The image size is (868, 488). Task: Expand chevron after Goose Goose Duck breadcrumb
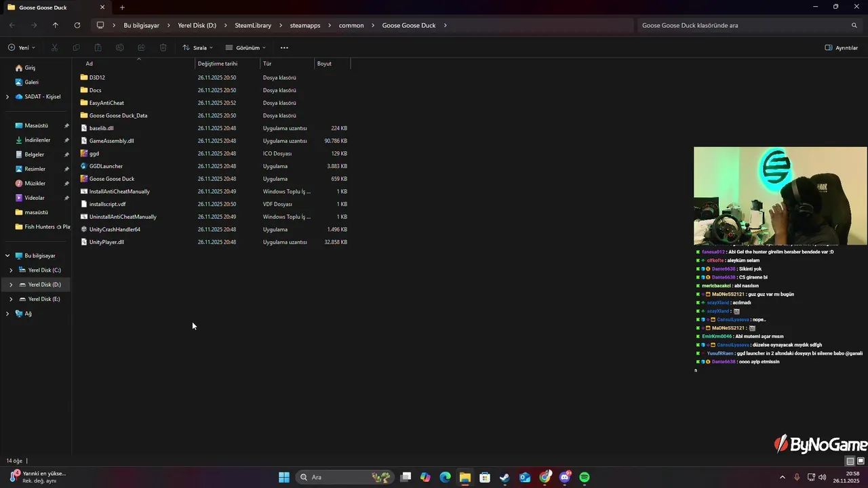pyautogui.click(x=446, y=25)
